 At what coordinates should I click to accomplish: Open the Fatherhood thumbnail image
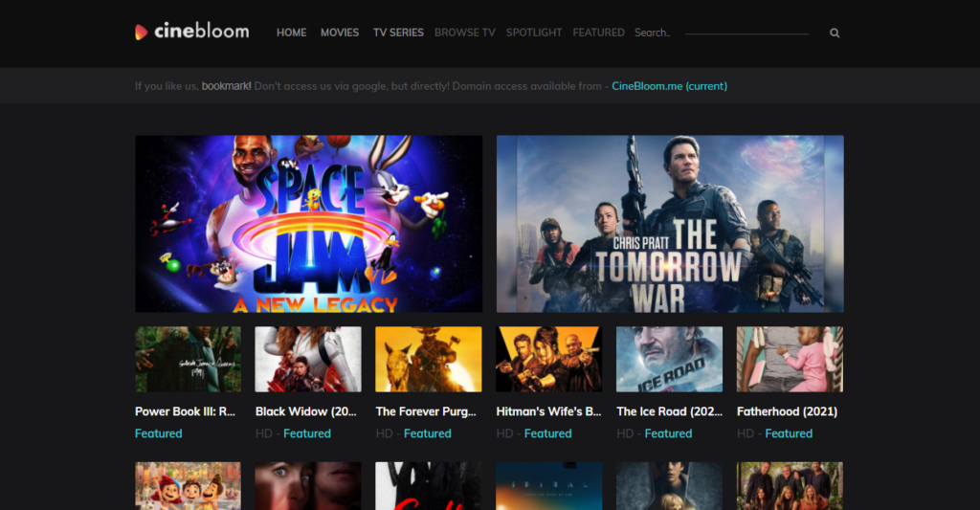(x=790, y=360)
